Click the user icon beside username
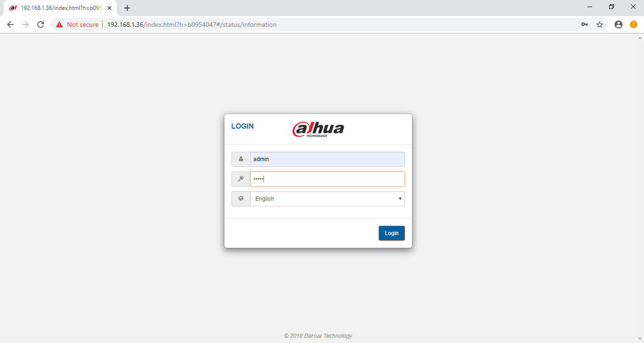 click(241, 159)
